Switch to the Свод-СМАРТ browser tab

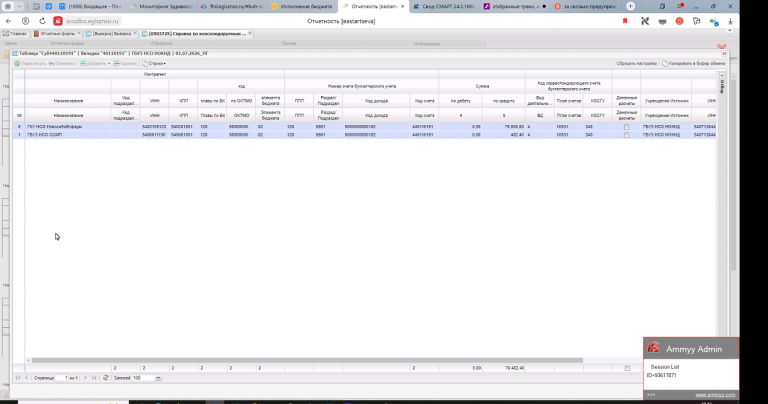coord(444,6)
